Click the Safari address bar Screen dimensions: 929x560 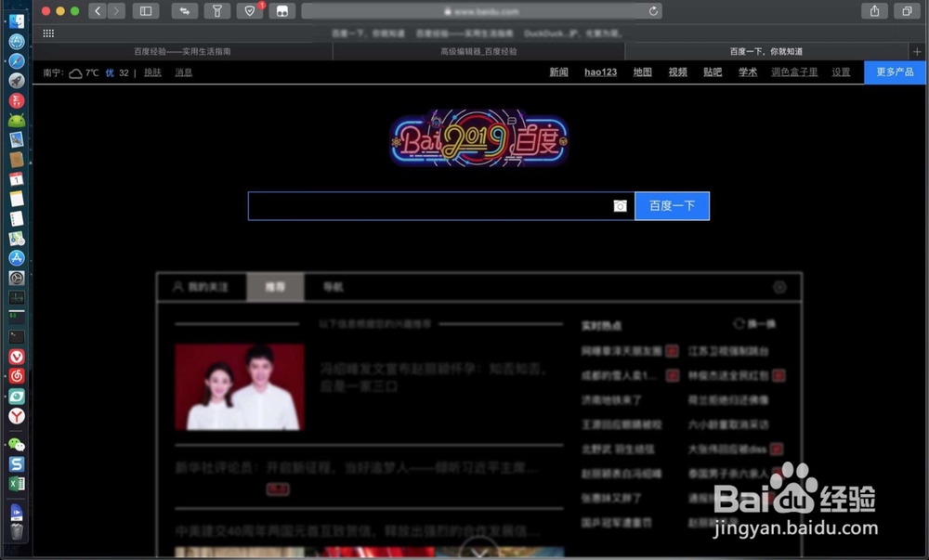[x=481, y=10]
